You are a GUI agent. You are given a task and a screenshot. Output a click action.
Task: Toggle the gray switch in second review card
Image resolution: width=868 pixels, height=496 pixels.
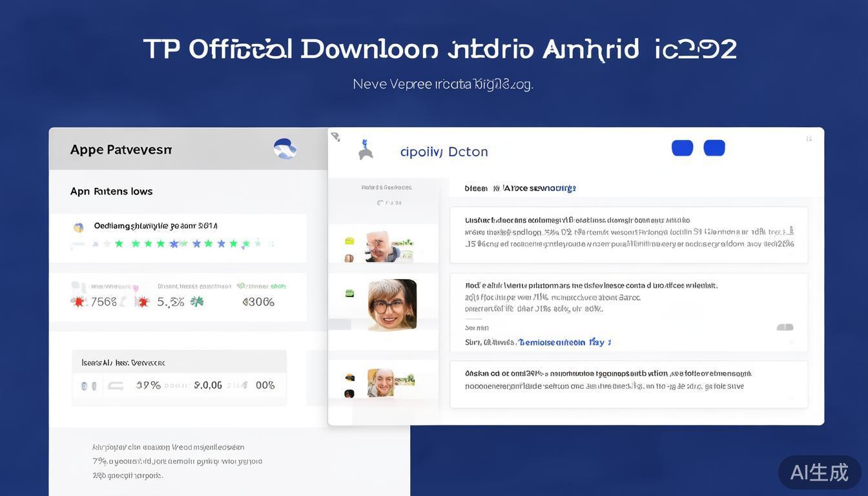click(785, 327)
